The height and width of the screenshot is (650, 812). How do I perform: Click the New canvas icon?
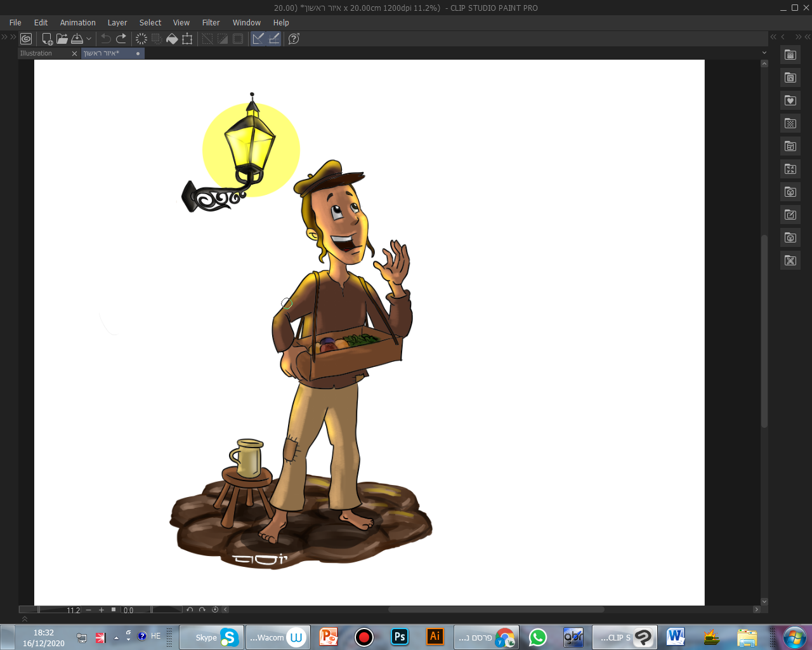coord(47,39)
